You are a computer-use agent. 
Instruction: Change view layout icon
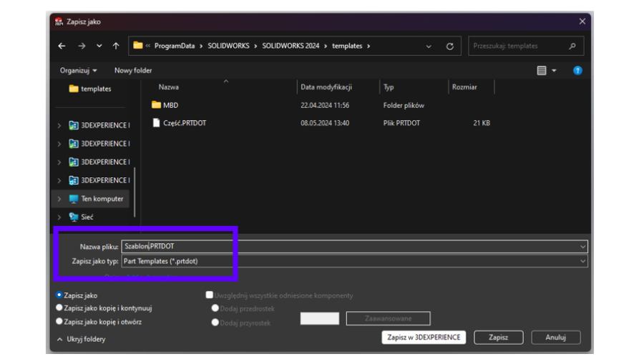[x=542, y=71]
